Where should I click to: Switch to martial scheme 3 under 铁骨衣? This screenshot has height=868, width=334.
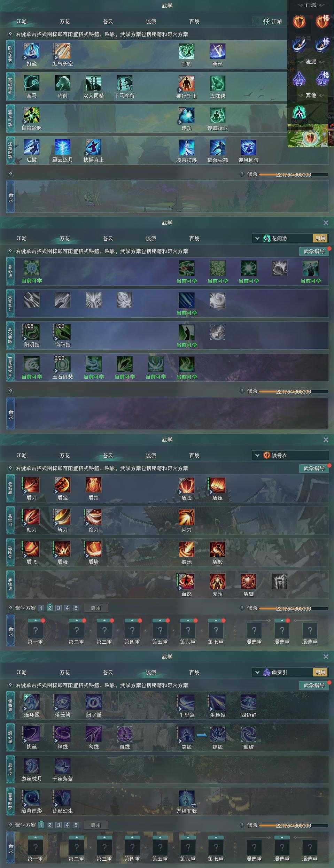click(x=59, y=608)
